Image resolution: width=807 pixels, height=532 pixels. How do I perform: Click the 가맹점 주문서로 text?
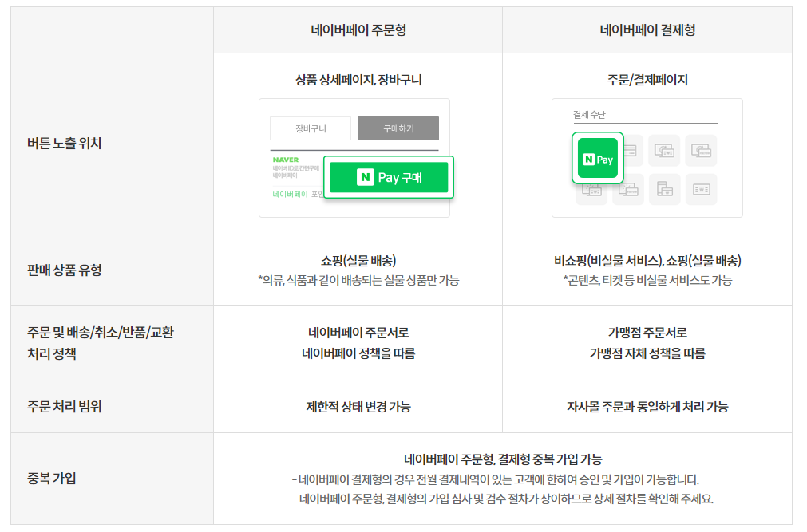coord(647,333)
